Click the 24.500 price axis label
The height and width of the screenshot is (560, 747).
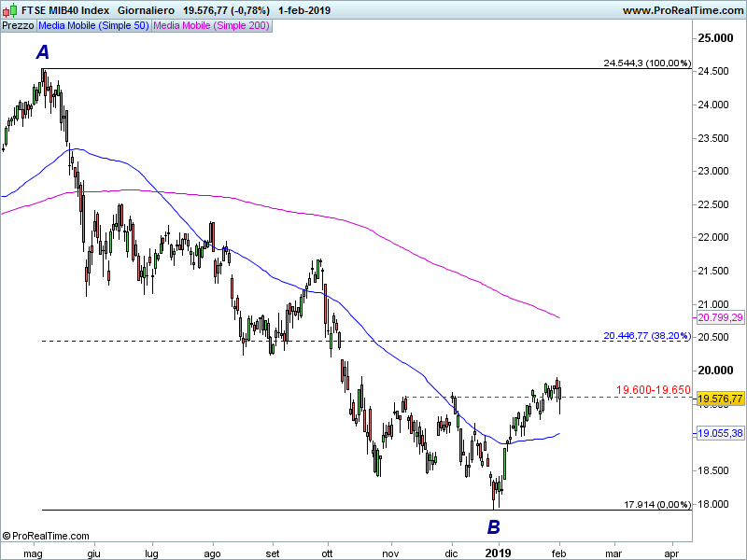coord(713,71)
